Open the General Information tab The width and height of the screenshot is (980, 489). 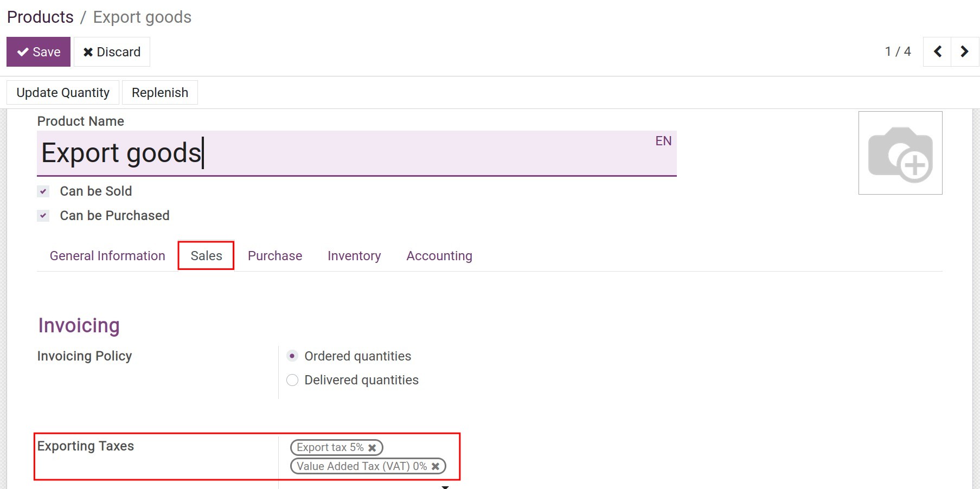tap(107, 255)
